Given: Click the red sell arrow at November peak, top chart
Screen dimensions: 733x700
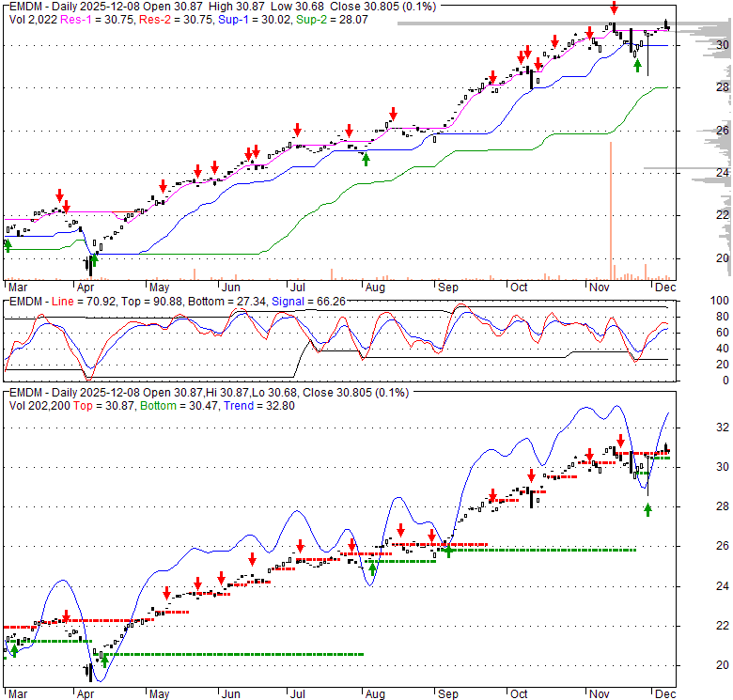Looking at the screenshot, I should coord(614,8).
